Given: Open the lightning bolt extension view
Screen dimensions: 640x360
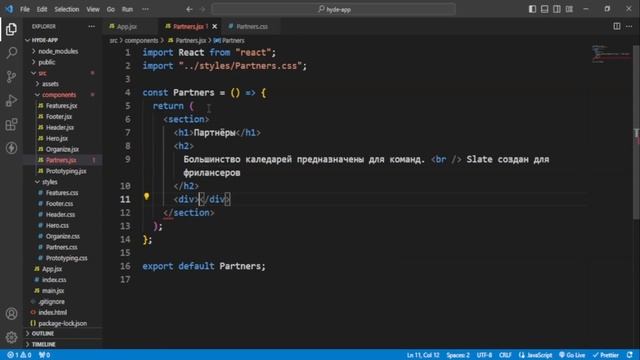Looking at the screenshot, I should (11, 148).
